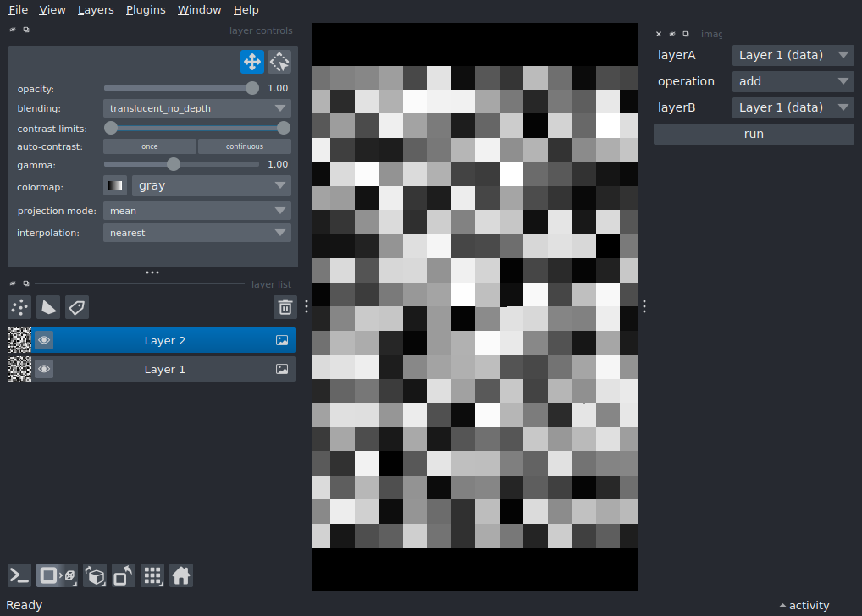Add a new points layer

pos(19,307)
